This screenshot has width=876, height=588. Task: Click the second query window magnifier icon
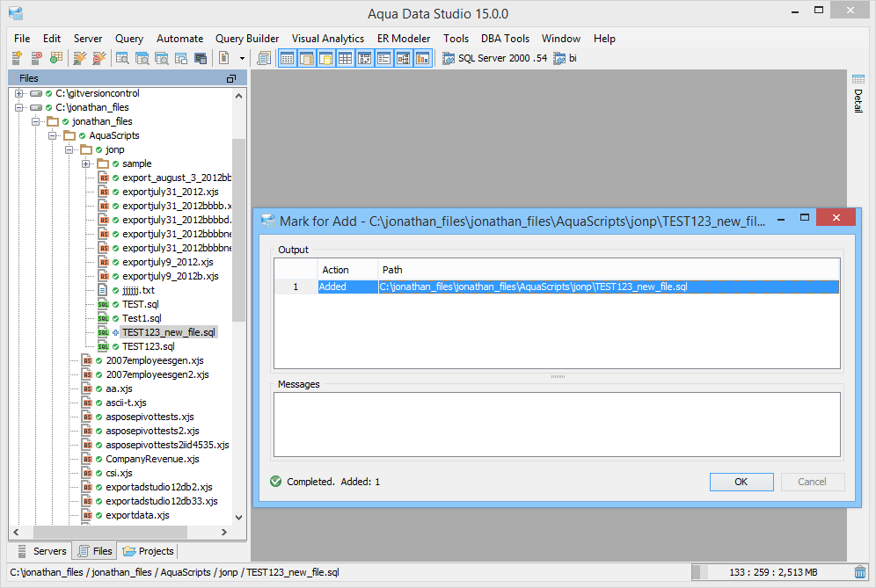[142, 57]
